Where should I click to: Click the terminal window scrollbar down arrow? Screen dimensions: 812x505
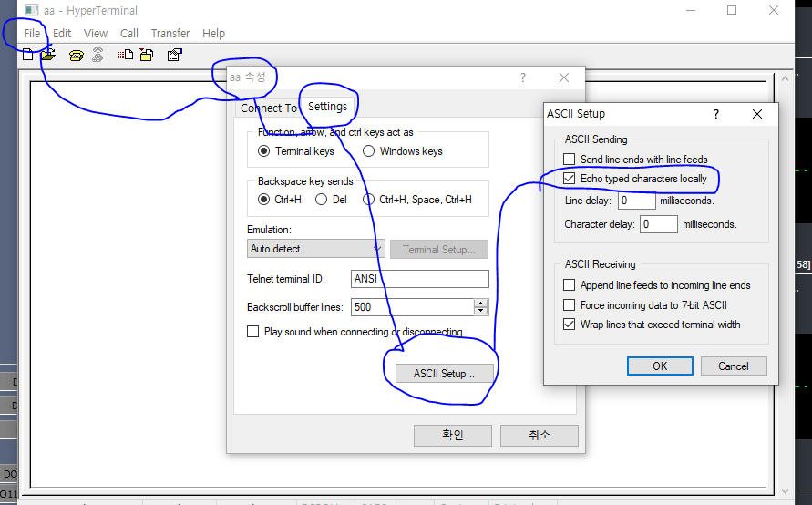pos(785,490)
